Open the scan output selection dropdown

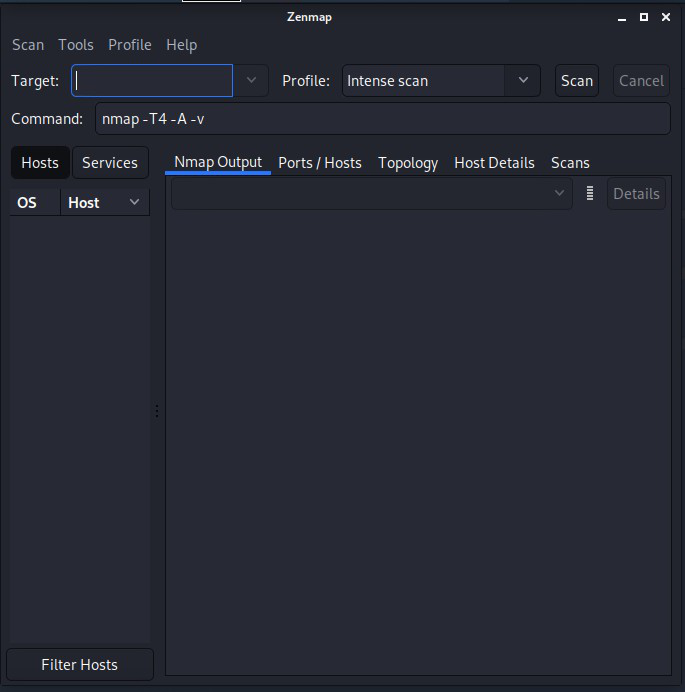[x=372, y=193]
